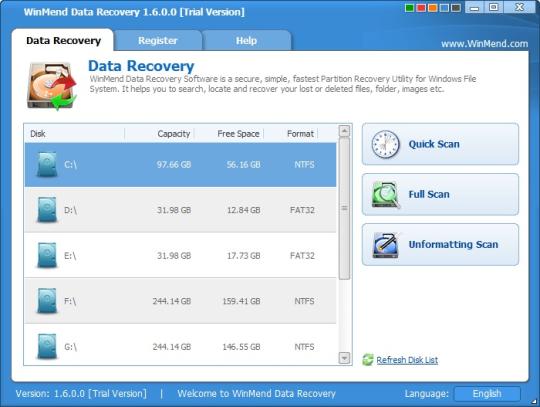Click the scroll up arrow of disk list

pyautogui.click(x=344, y=131)
